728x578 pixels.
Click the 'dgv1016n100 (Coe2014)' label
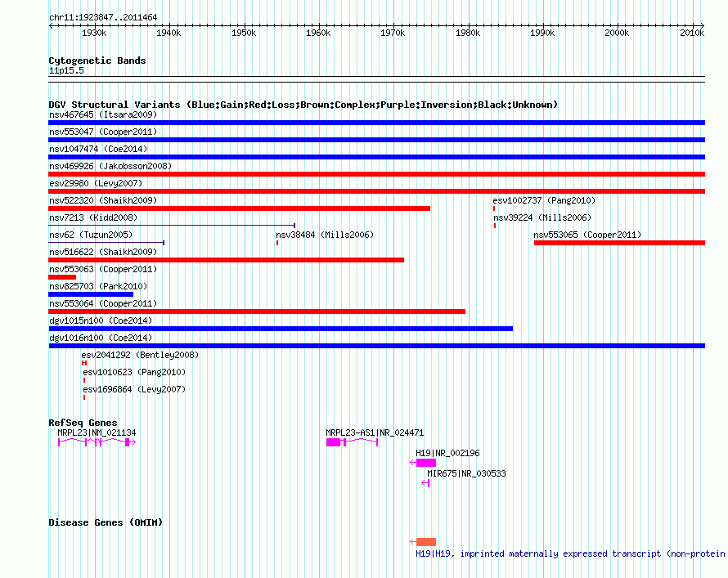click(101, 338)
